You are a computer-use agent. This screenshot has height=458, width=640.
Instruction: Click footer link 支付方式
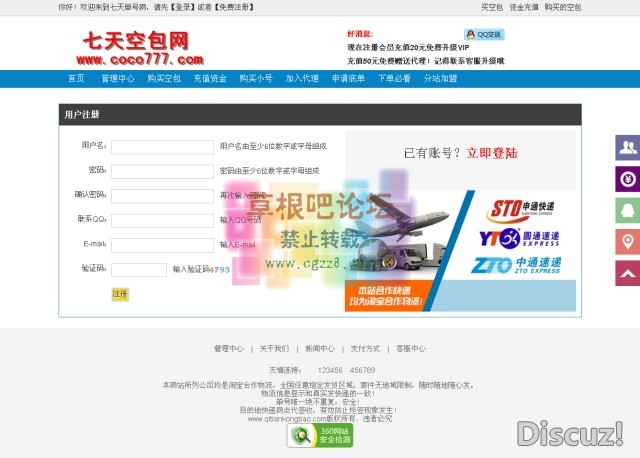[365, 349]
